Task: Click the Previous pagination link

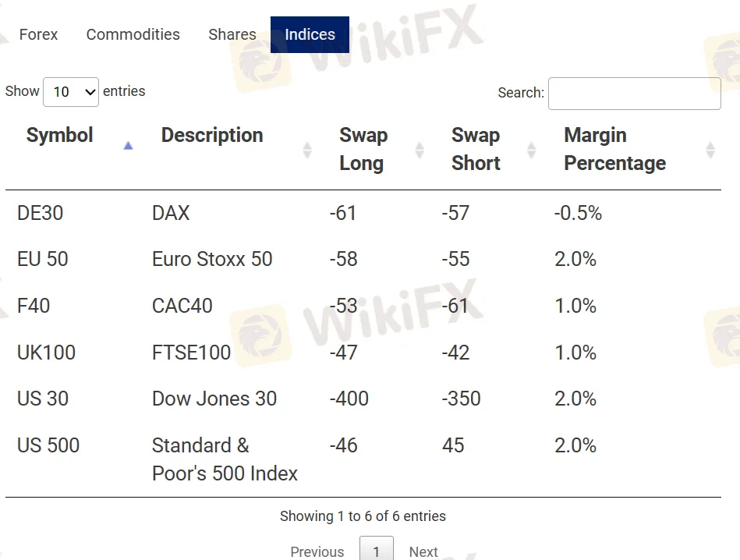Action: 317,551
